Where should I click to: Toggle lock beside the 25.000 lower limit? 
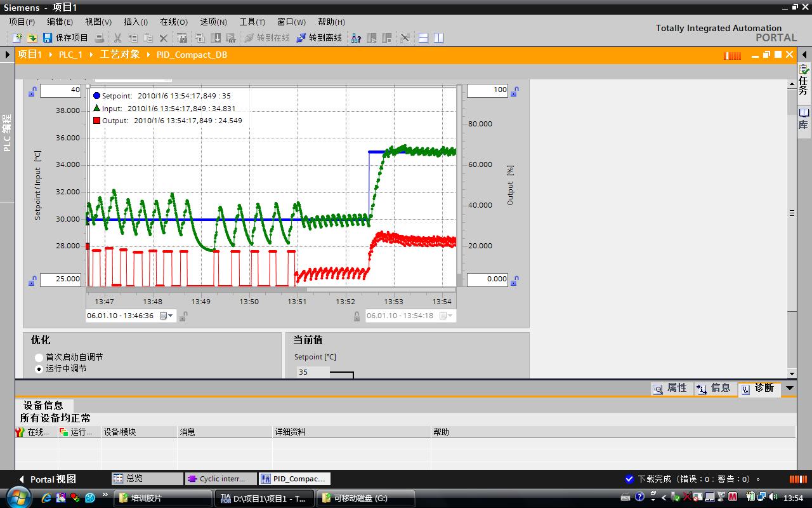[32, 280]
